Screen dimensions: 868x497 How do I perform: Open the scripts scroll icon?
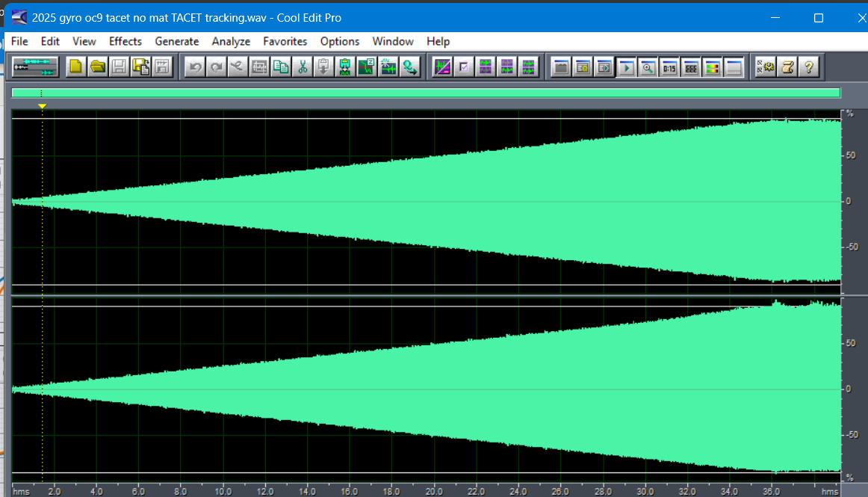787,67
